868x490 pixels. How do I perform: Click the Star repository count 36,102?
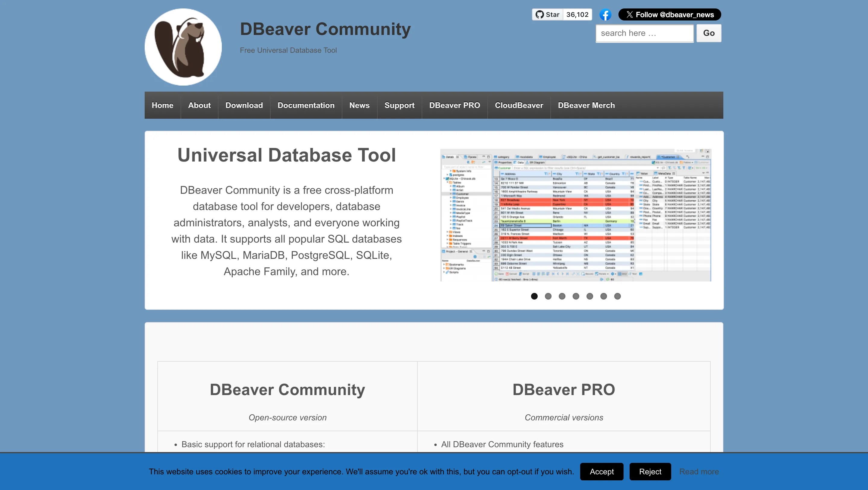pyautogui.click(x=577, y=14)
